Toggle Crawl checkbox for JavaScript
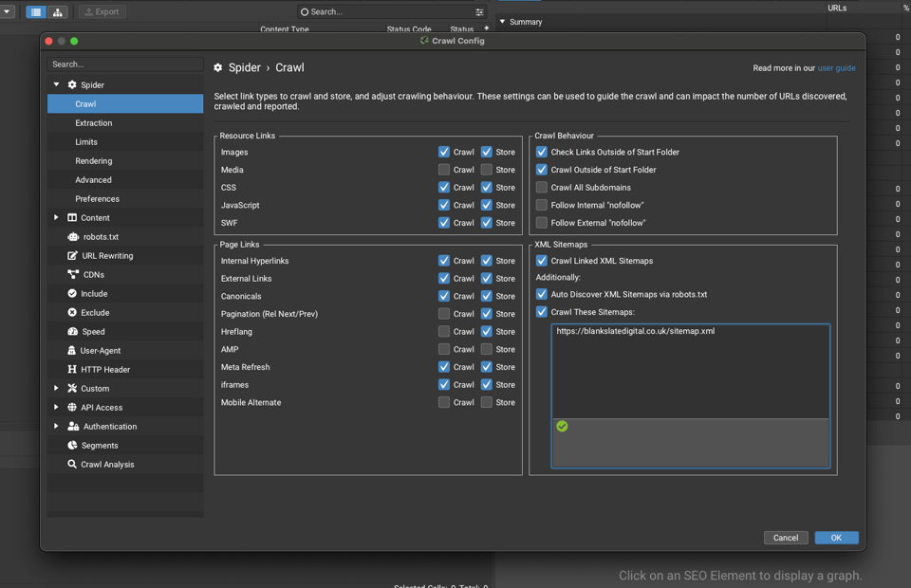Image resolution: width=911 pixels, height=588 pixels. tap(444, 205)
